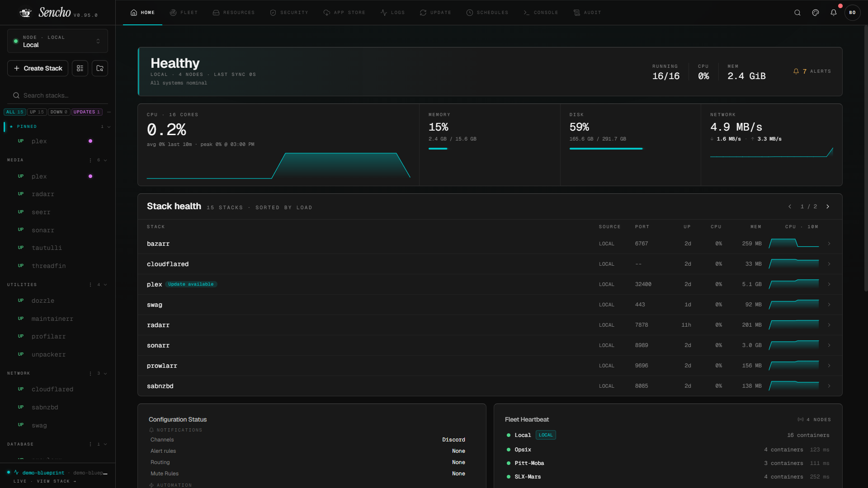Open the search icon in the top bar
868x488 pixels.
[x=797, y=13]
